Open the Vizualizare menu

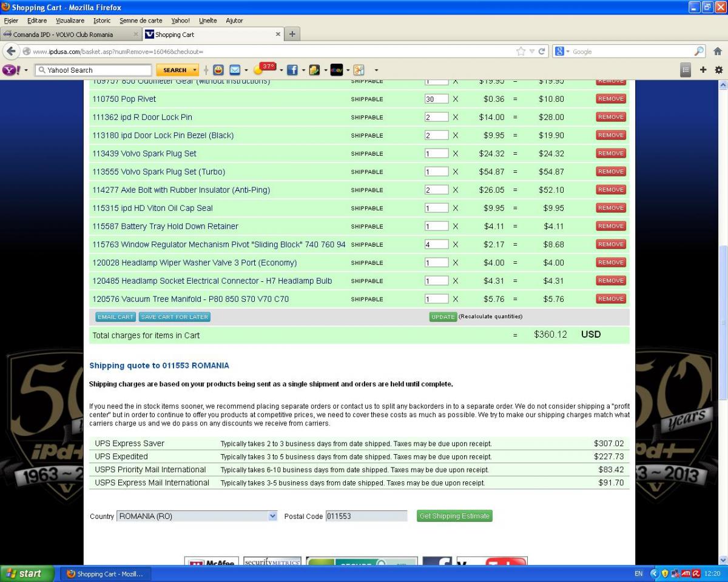point(70,21)
